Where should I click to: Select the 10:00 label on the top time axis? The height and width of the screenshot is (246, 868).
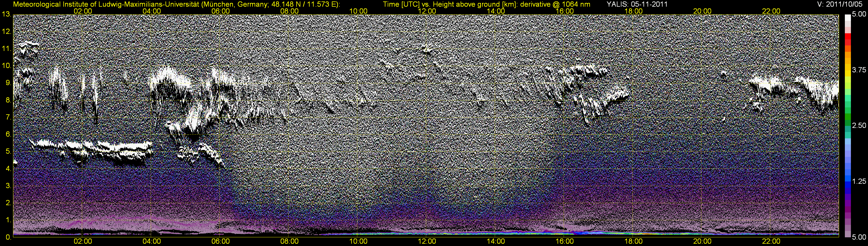pyautogui.click(x=358, y=11)
